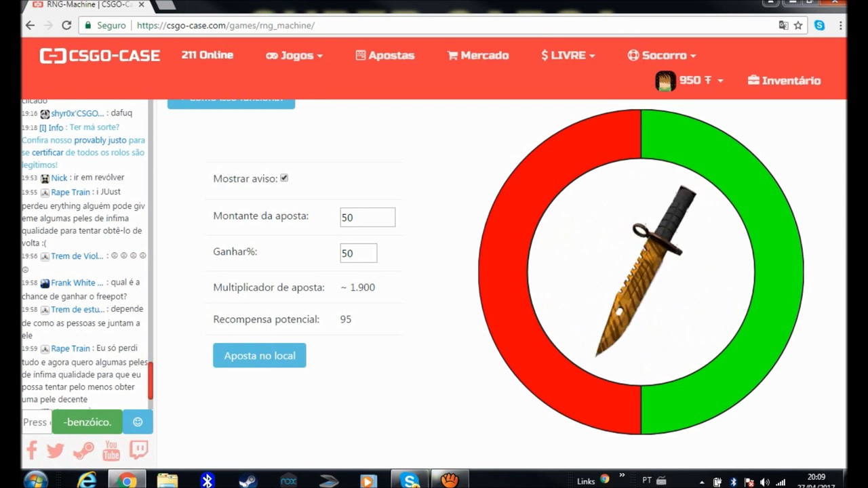Open Nox app from the taskbar
868x488 pixels.
pos(288,480)
